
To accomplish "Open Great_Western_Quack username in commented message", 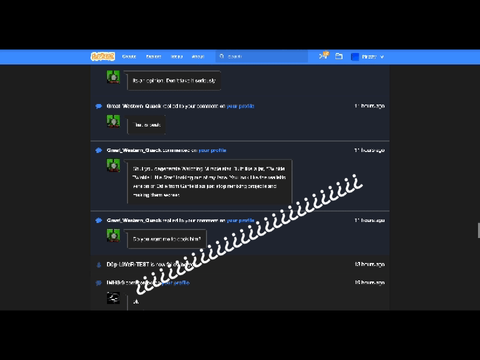I will pyautogui.click(x=134, y=150).
